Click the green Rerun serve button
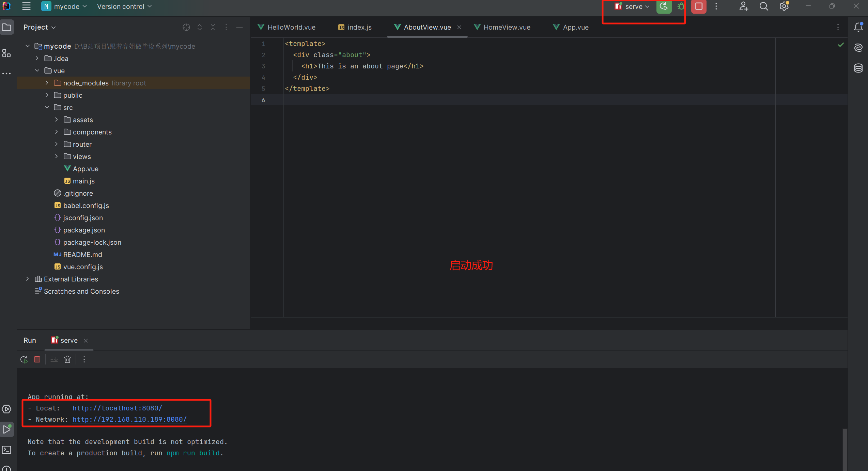 (664, 6)
